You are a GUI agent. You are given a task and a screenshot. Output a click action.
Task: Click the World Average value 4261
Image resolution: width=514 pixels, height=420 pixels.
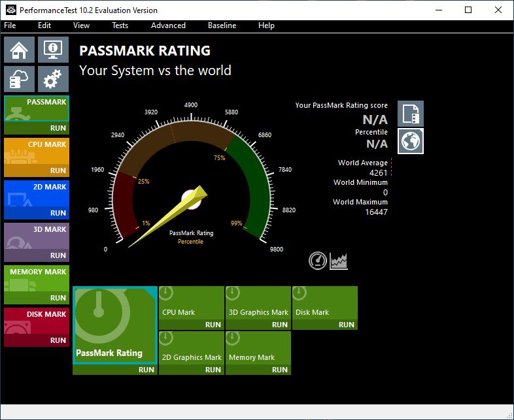coord(378,172)
